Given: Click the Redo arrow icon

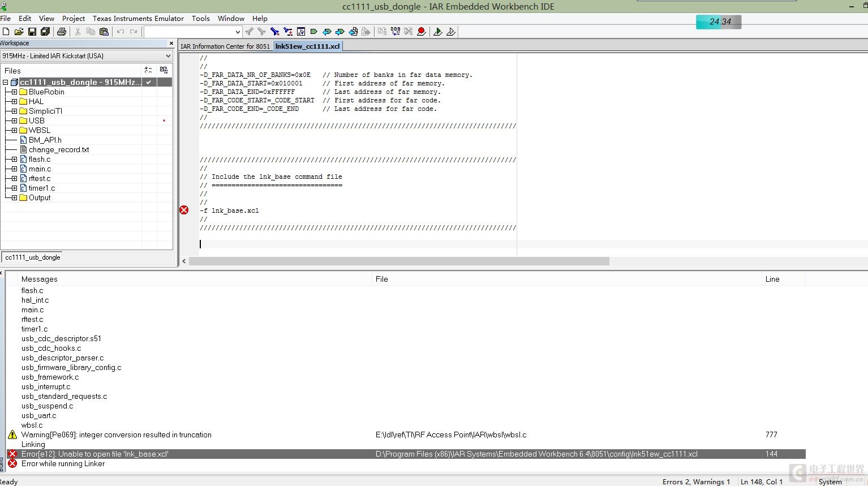Looking at the screenshot, I should tap(134, 32).
